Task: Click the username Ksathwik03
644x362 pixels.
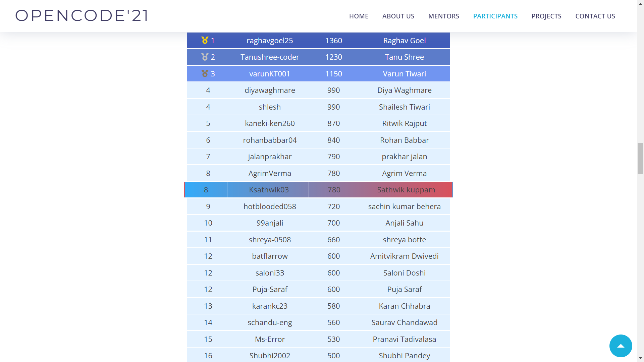Action: pyautogui.click(x=269, y=190)
